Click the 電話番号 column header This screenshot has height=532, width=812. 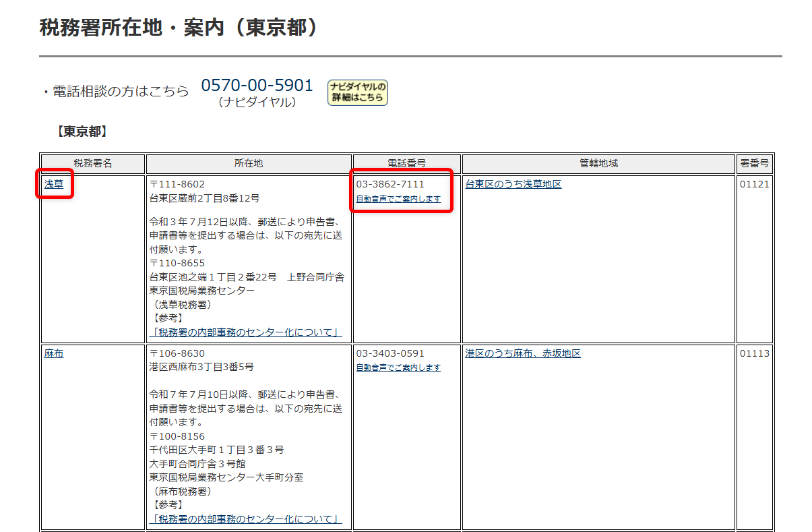[407, 163]
